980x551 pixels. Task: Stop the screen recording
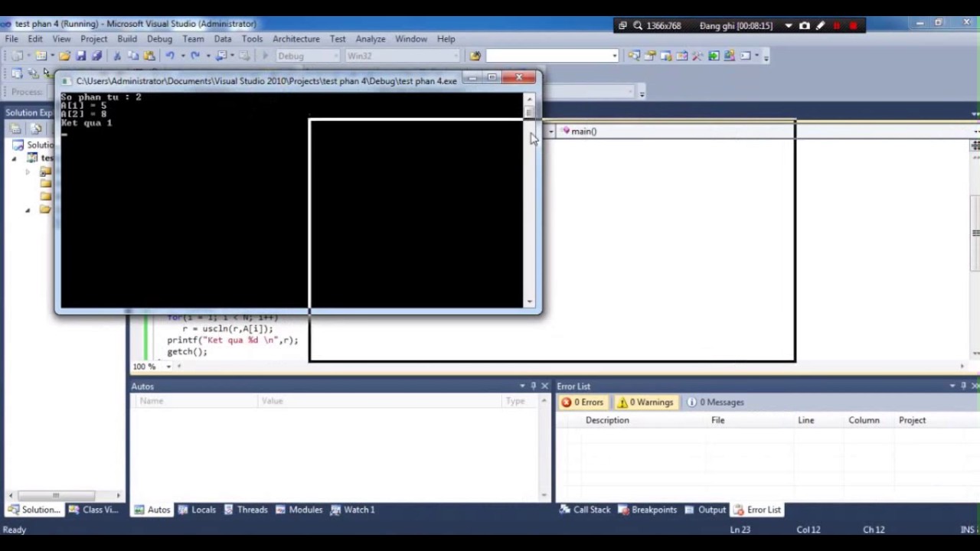click(853, 26)
